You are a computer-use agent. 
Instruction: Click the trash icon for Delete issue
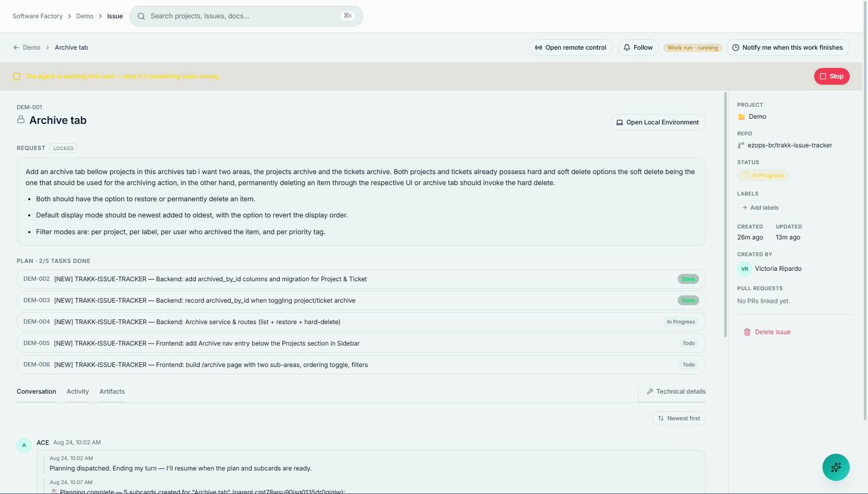point(747,332)
